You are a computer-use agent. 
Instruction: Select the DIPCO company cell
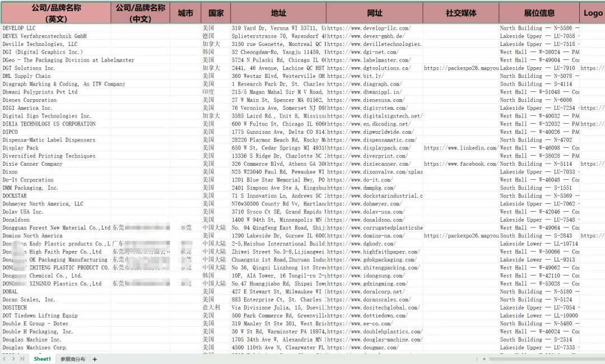56,132
